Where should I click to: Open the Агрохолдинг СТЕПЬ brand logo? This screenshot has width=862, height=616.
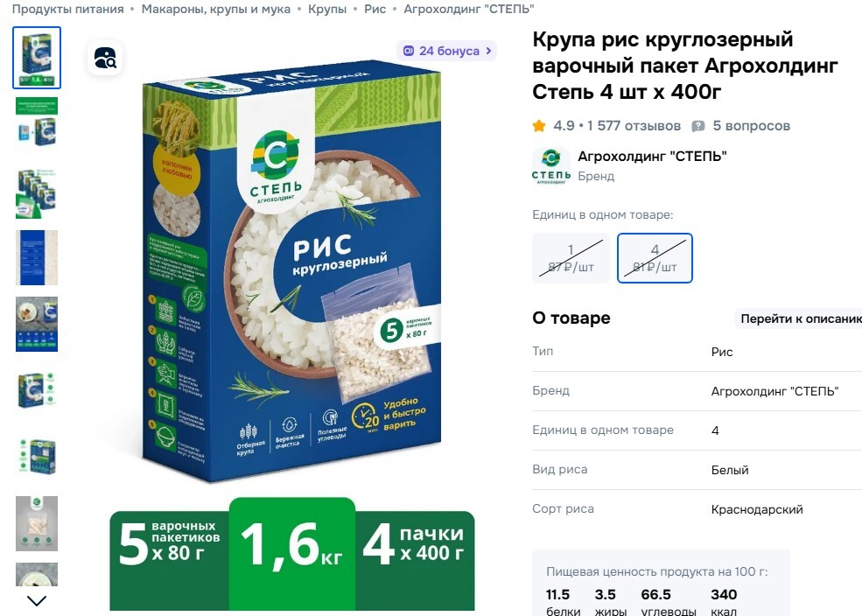click(x=550, y=166)
